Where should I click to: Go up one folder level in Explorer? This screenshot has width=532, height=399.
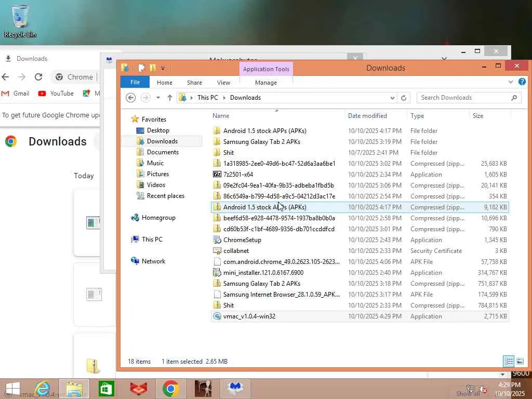coord(170,98)
